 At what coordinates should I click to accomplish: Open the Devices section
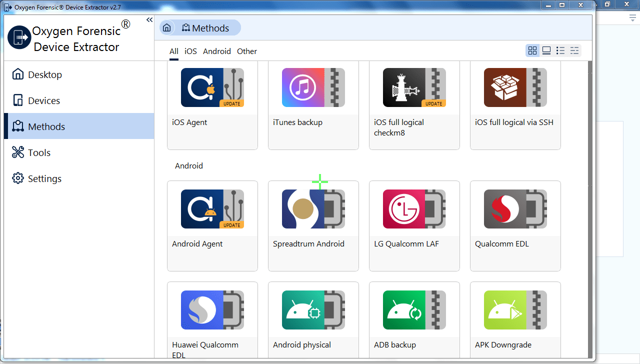79,100
